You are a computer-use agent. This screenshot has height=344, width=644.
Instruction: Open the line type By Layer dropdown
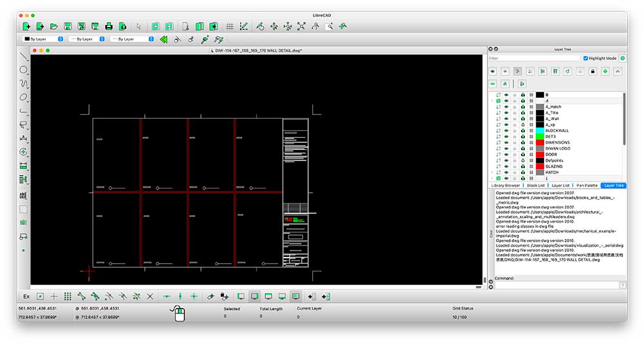pos(132,39)
